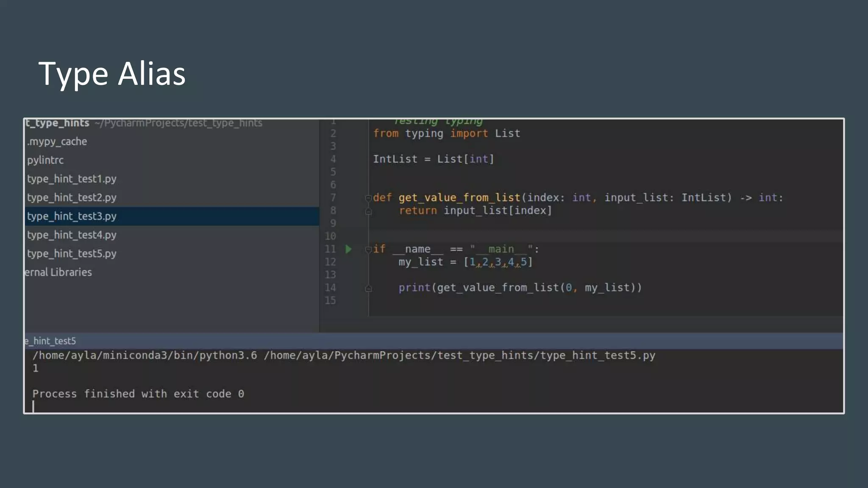
Task: Click line number 11 in gutter
Action: pyautogui.click(x=330, y=249)
